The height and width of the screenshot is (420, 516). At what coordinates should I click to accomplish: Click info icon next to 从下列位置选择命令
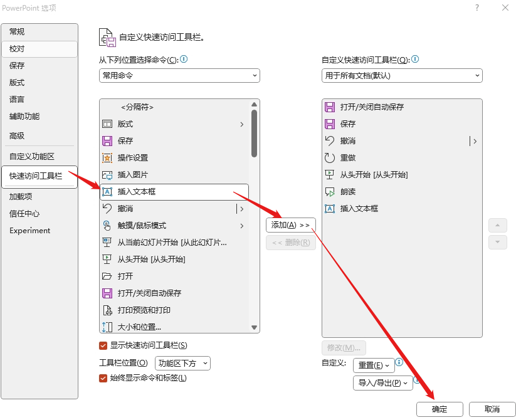point(184,59)
